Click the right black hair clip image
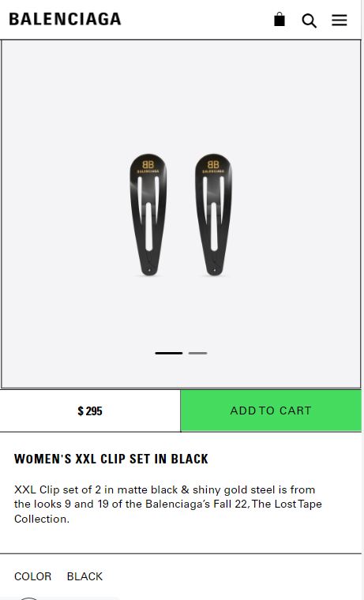This screenshot has height=600, width=364. [213, 214]
